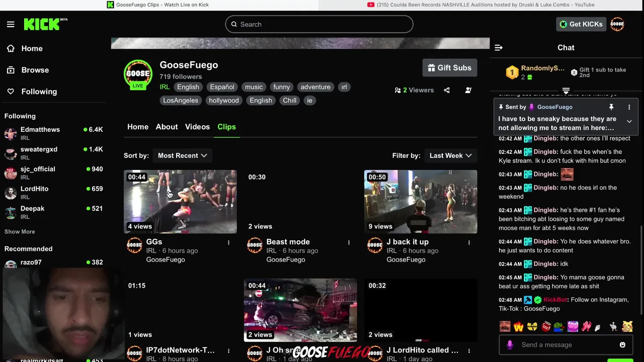Click the Following heart icon

pos(11,92)
